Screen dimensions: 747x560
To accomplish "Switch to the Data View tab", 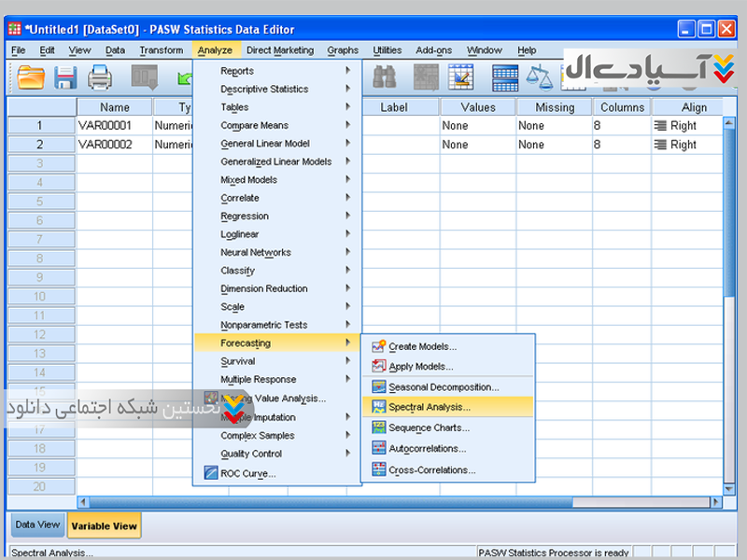I will coord(37,525).
